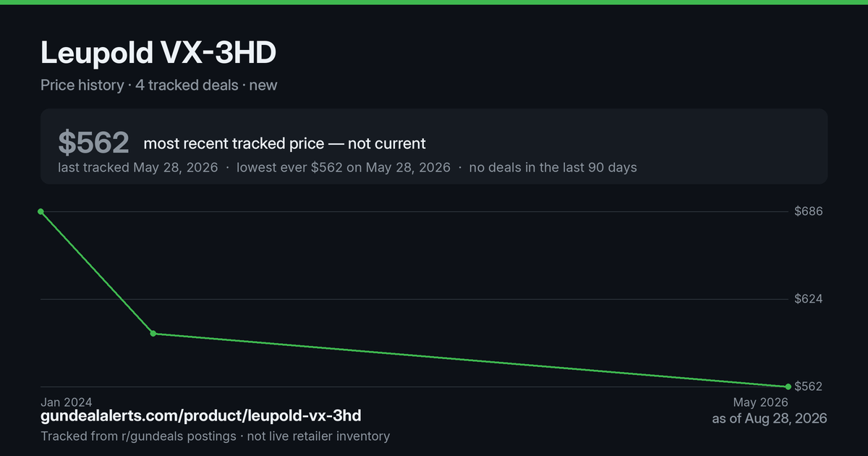868x456 pixels.
Task: Click the $562 axis label
Action: coord(808,387)
